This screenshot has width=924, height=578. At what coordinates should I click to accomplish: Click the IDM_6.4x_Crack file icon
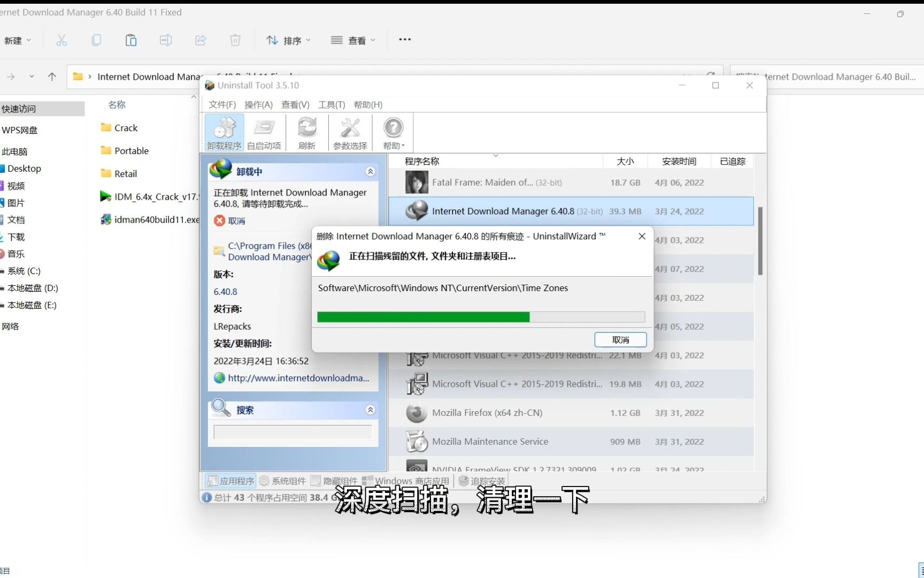coord(105,196)
